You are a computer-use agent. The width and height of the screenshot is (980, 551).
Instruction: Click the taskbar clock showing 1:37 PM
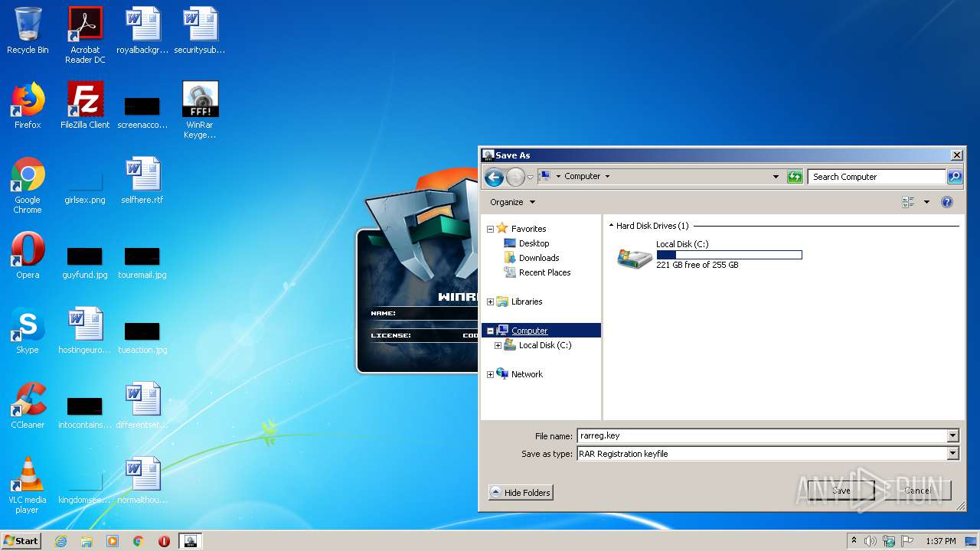[x=940, y=541]
